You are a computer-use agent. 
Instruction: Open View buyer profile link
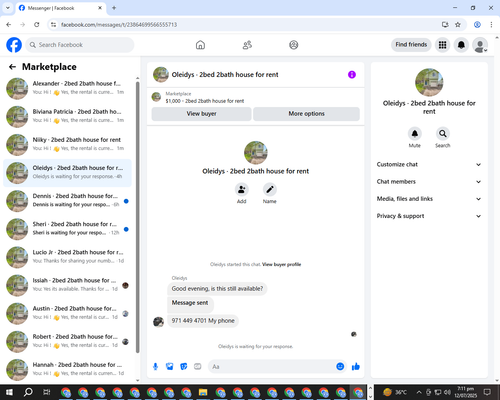tap(281, 264)
